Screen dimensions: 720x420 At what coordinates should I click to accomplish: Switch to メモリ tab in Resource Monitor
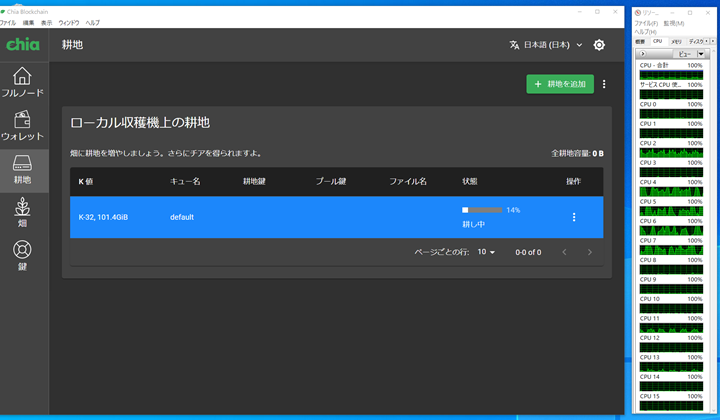tap(676, 41)
